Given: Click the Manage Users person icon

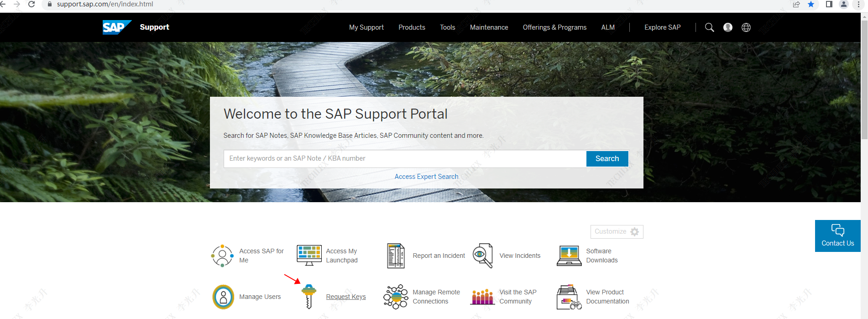Looking at the screenshot, I should point(223,297).
